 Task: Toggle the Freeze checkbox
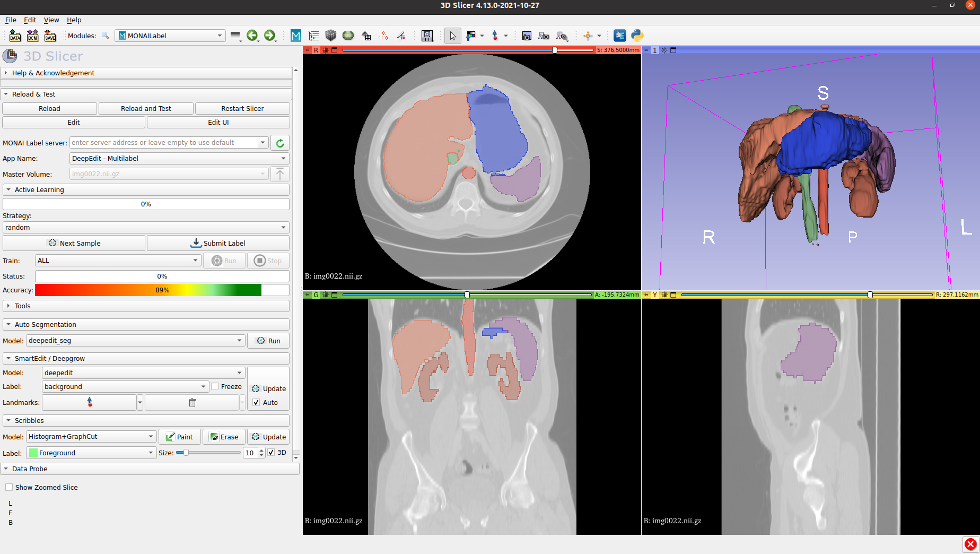215,386
